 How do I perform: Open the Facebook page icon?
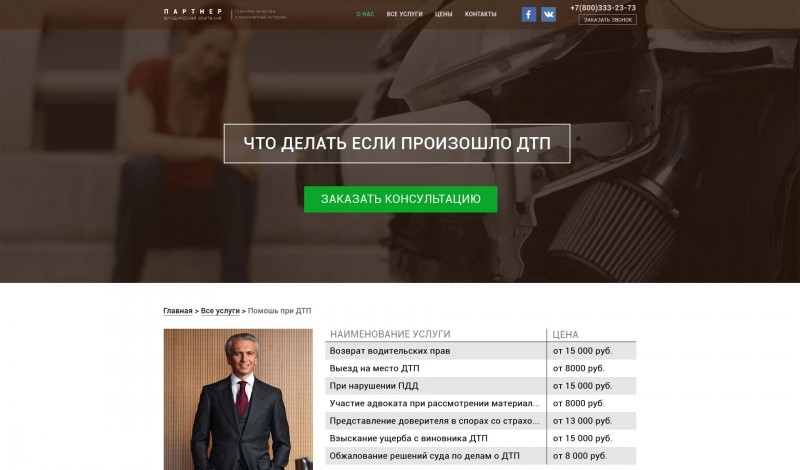[529, 14]
